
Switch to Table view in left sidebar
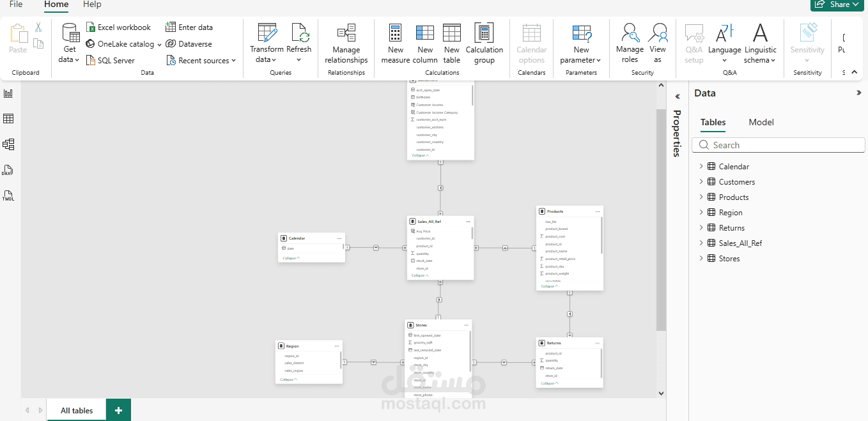[x=8, y=119]
